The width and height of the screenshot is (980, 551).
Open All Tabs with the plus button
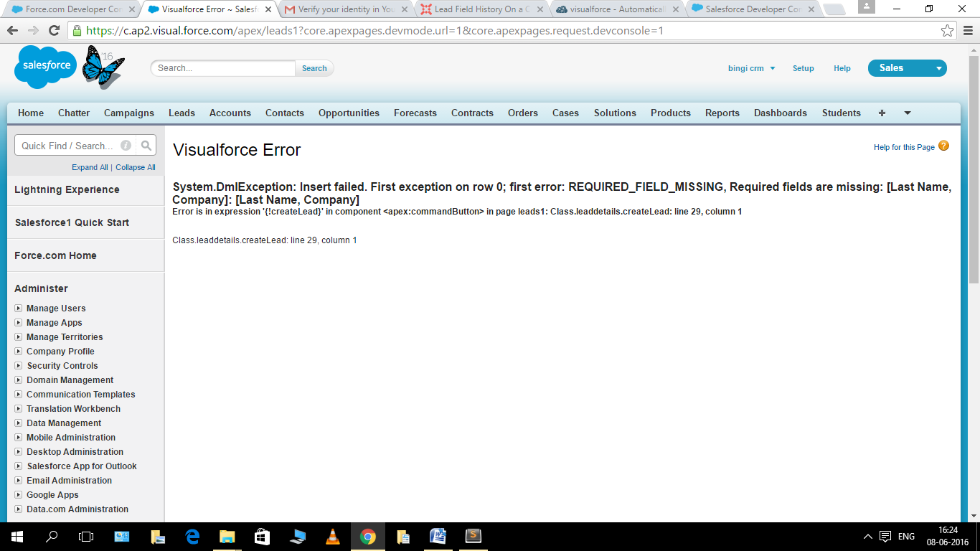click(882, 113)
